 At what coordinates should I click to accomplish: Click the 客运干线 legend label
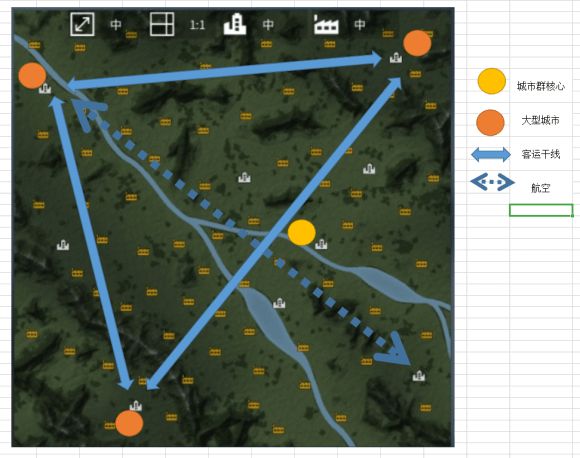pos(540,154)
